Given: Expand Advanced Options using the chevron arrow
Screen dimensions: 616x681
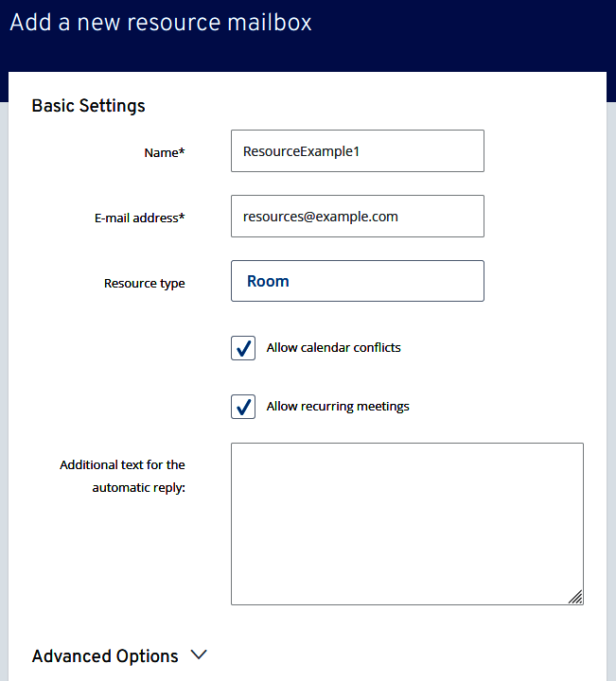Looking at the screenshot, I should [199, 655].
